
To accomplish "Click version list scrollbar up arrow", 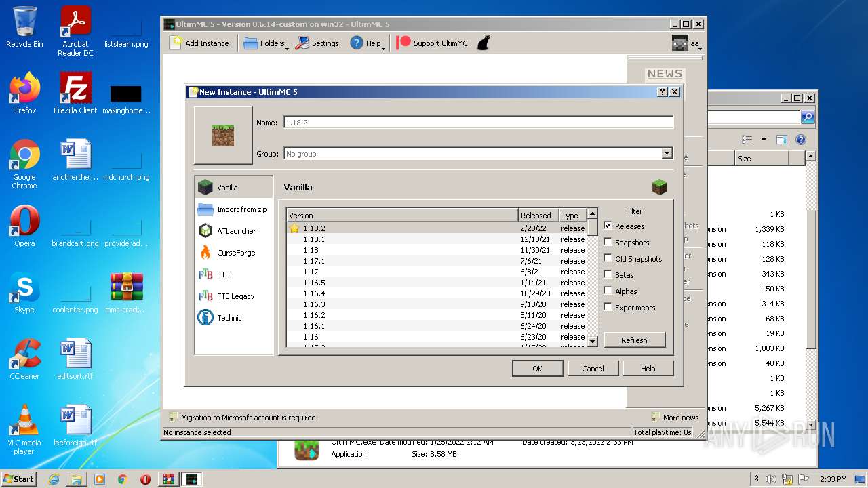I will [x=592, y=214].
